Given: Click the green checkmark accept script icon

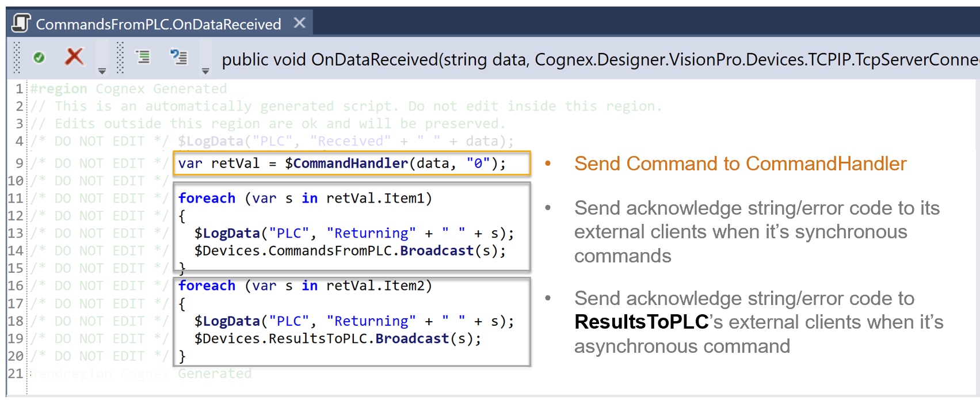Looking at the screenshot, I should [x=39, y=58].
